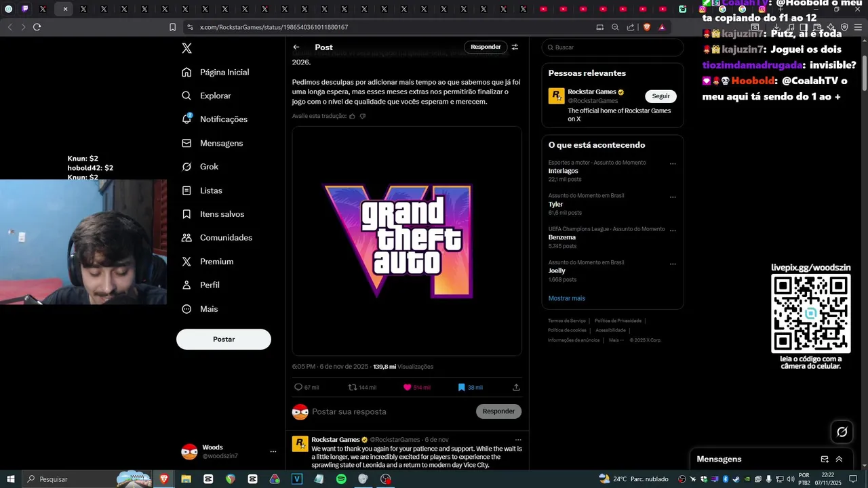Click the reply icon with 67 mil
Viewport: 868px width, 488px height.
click(x=298, y=387)
